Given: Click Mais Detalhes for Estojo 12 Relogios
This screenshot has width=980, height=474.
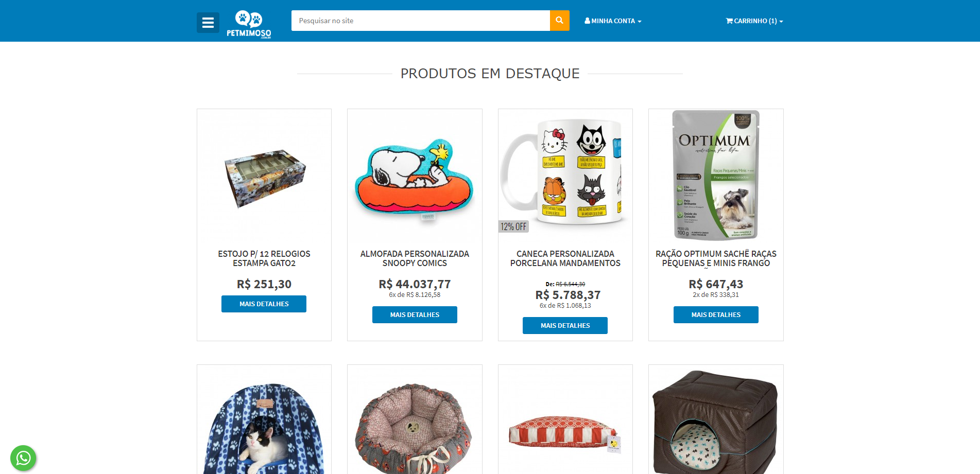Looking at the screenshot, I should 264,304.
